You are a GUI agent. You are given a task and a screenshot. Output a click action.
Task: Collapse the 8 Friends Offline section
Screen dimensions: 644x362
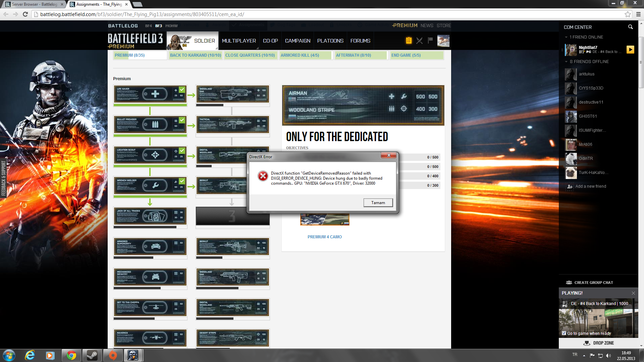tap(566, 62)
